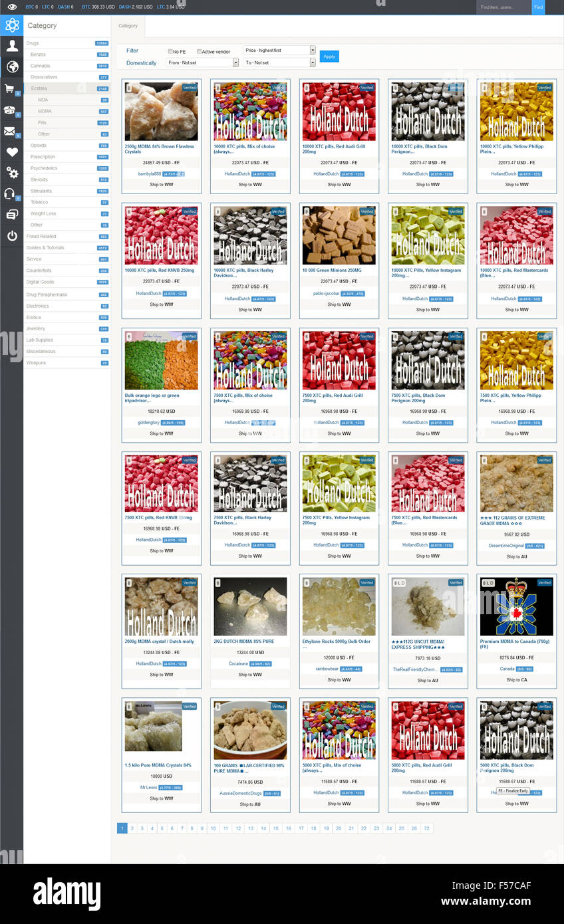Open the favorites heart icon

pyautogui.click(x=11, y=152)
